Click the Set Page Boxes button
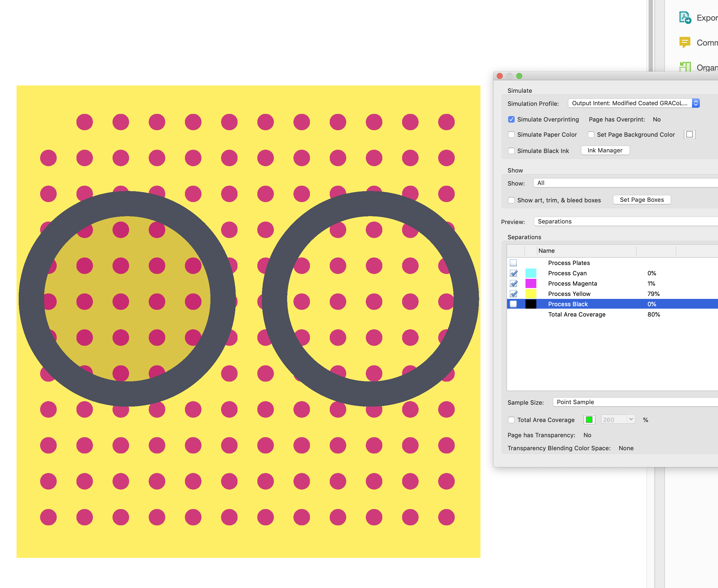This screenshot has height=588, width=718. [x=642, y=200]
